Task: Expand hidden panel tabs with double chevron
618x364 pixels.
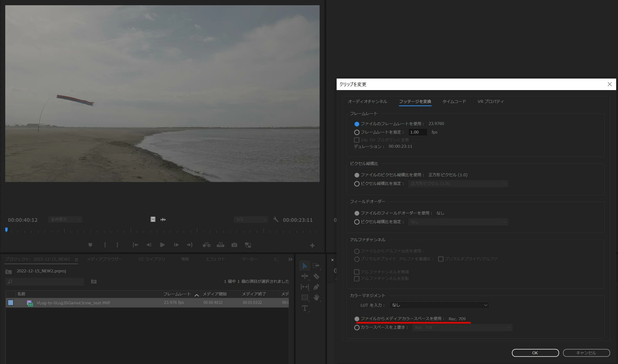Action: pos(290,259)
